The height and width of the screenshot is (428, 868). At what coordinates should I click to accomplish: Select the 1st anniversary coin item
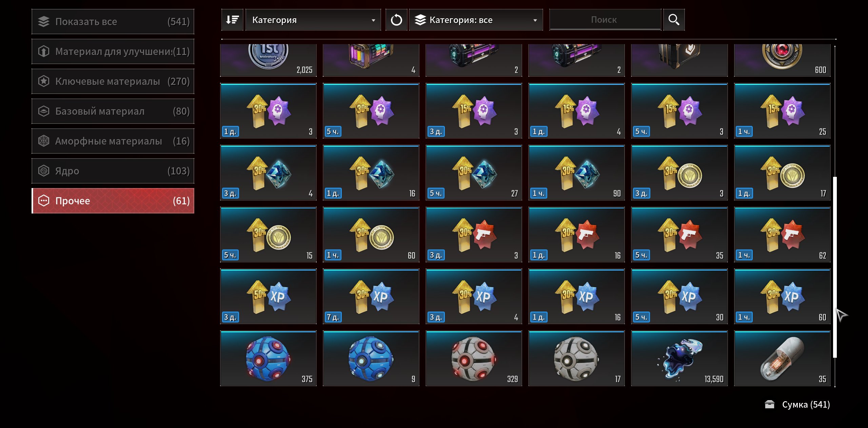268,60
